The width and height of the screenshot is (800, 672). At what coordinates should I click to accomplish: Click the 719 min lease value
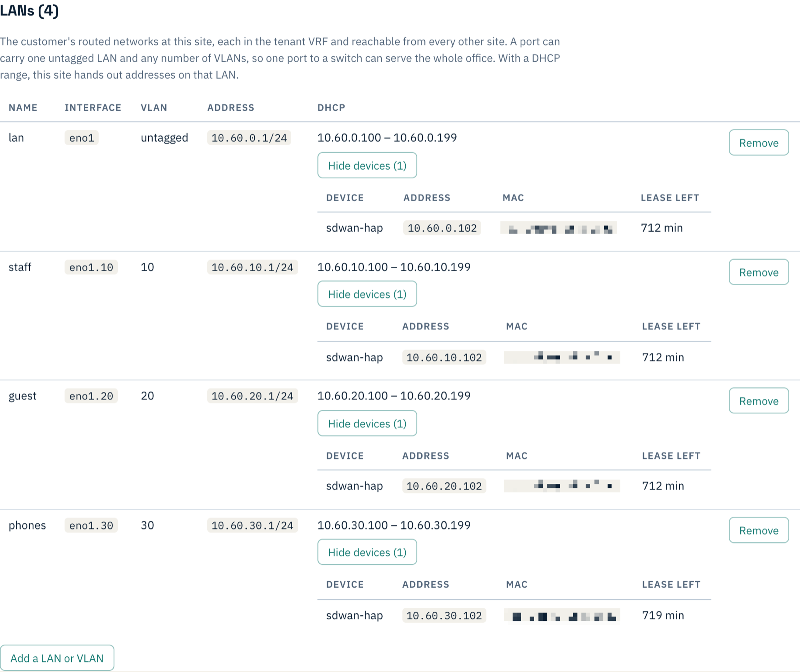(663, 615)
